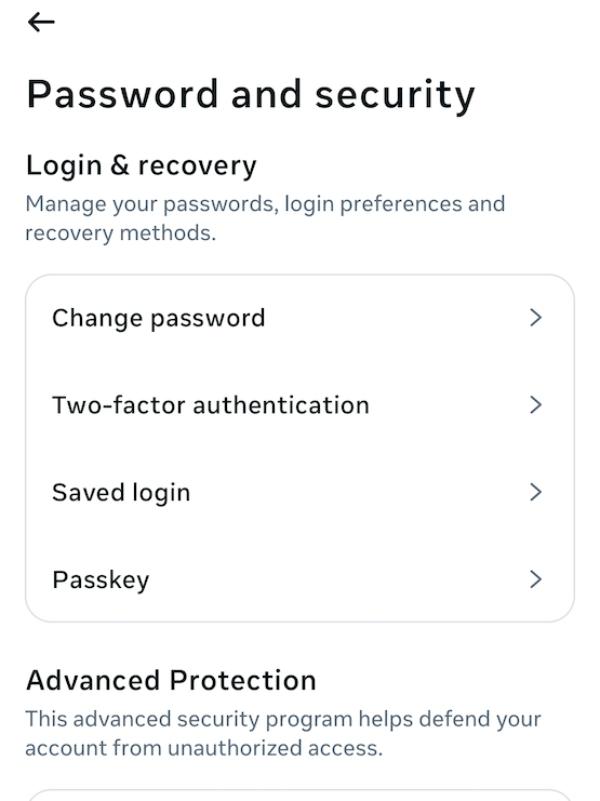Open the Saved login text entry
The width and height of the screenshot is (600, 801).
[121, 492]
